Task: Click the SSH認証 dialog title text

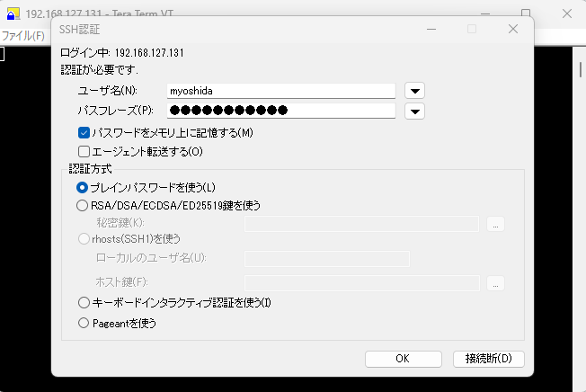Action: 79,30
